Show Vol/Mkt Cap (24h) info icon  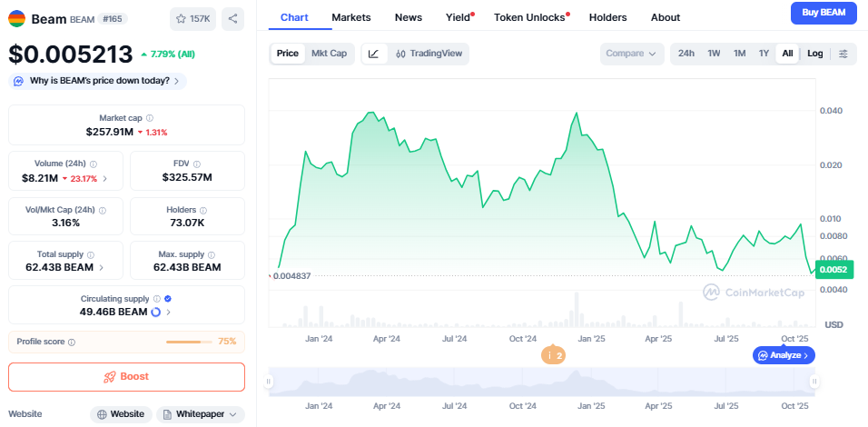tap(103, 211)
